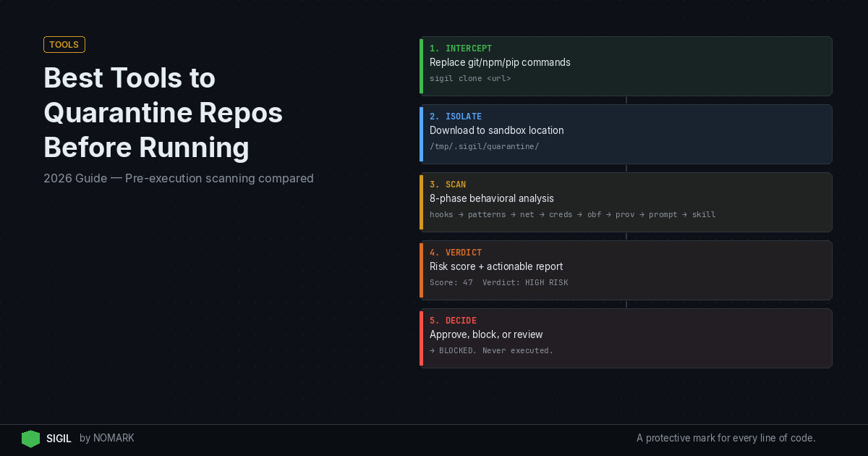Open the 4. VERDICT step heading
Viewport: 868px width, 456px height.
click(x=456, y=253)
